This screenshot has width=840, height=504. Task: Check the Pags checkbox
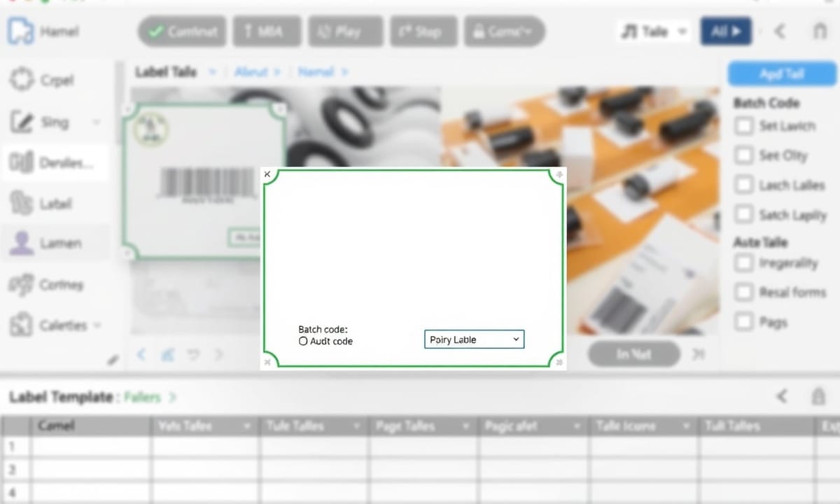[x=743, y=322]
